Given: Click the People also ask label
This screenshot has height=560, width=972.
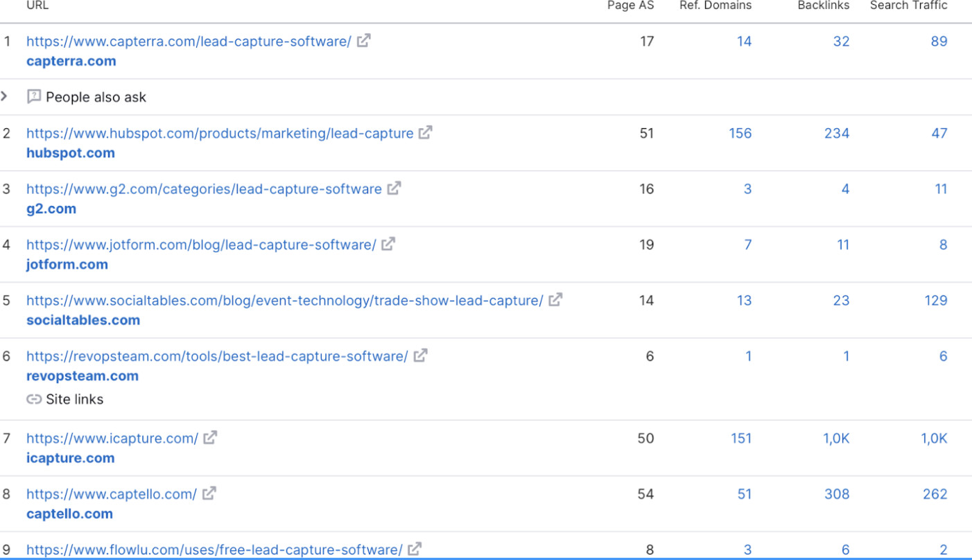Looking at the screenshot, I should (96, 97).
